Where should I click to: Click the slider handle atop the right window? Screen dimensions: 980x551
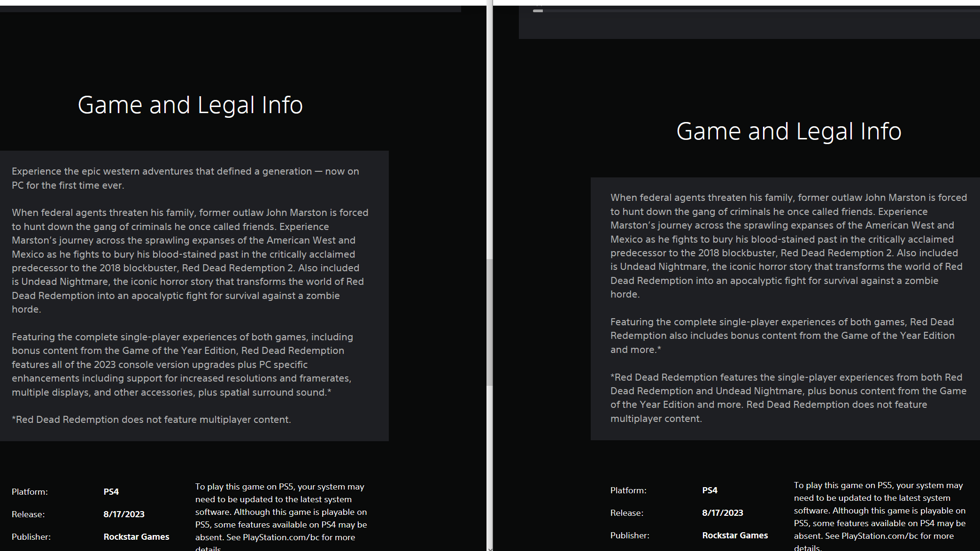538,11
